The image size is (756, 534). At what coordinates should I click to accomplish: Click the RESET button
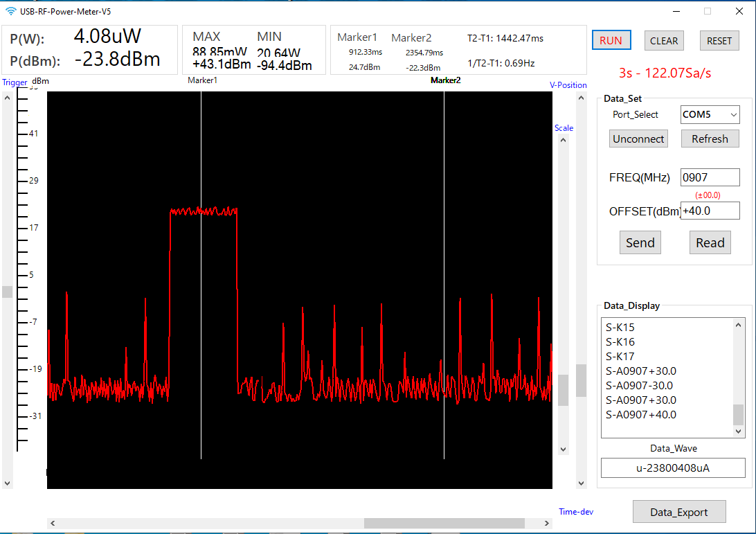point(719,41)
